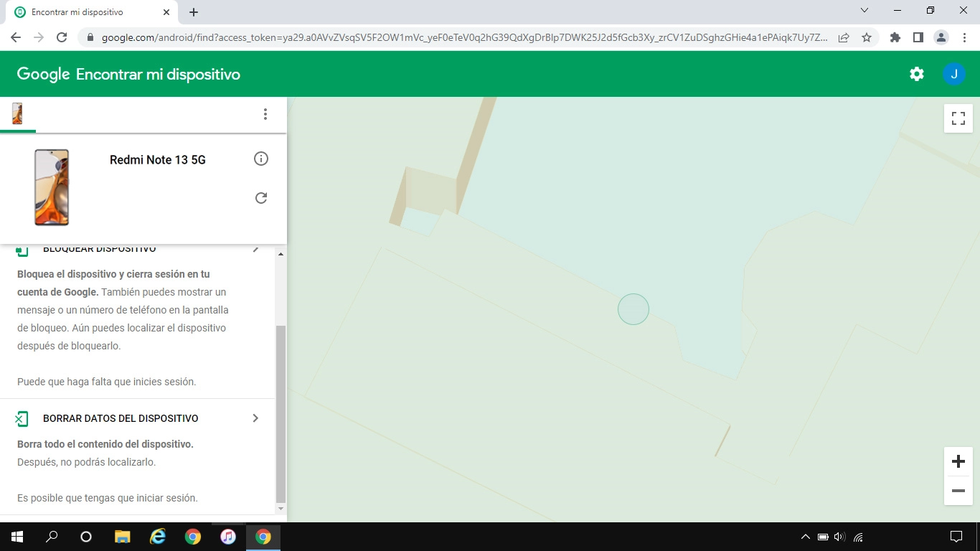
Task: Click the device location marker on map
Action: click(x=633, y=309)
